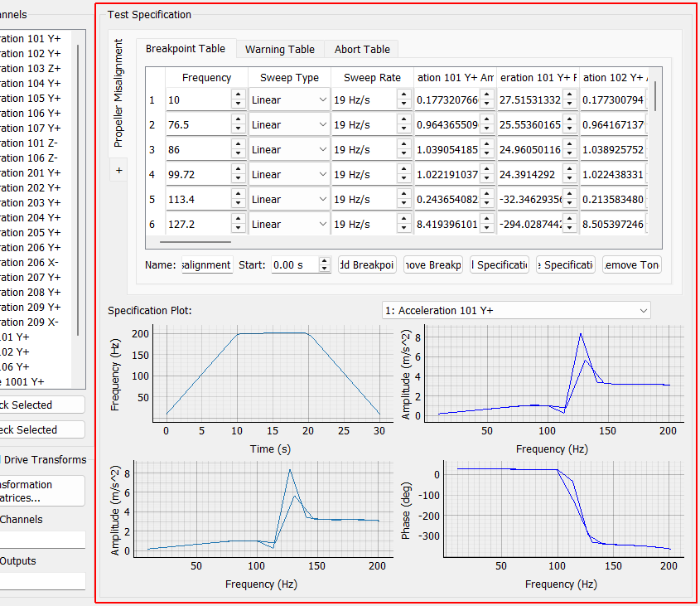The width and height of the screenshot is (700, 606).
Task: Open Sweep Type dropdown in row 1
Action: tap(289, 99)
